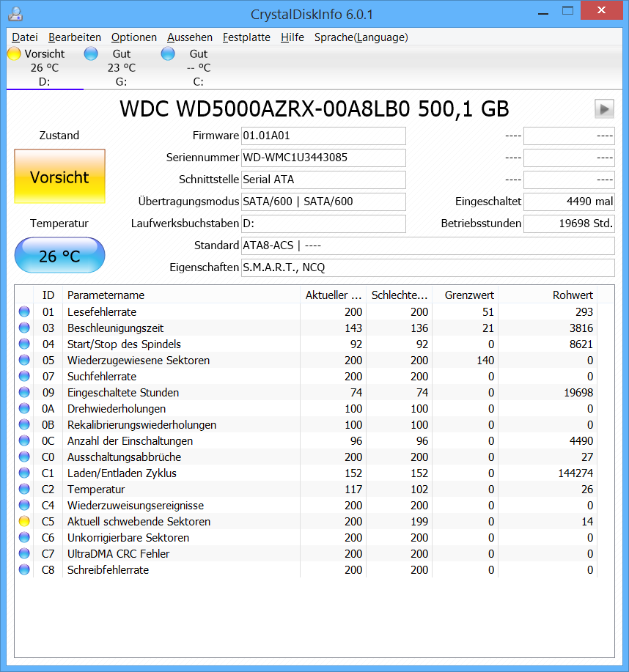Image resolution: width=629 pixels, height=672 pixels.
Task: Open the Datei menu
Action: click(x=25, y=37)
